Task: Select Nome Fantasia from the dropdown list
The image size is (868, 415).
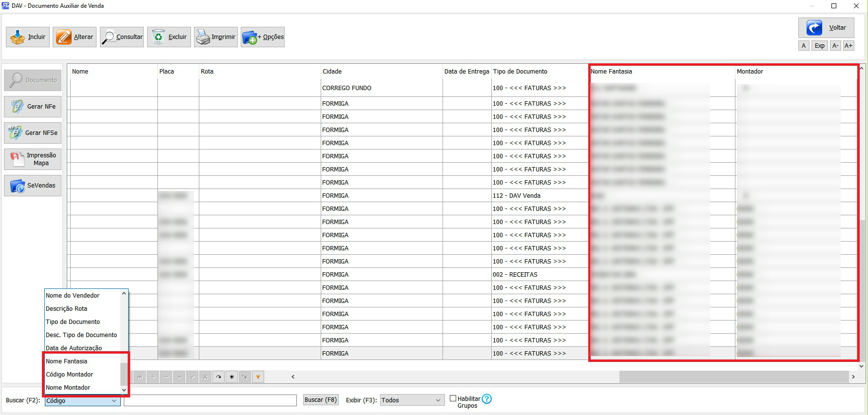Action: (x=67, y=361)
